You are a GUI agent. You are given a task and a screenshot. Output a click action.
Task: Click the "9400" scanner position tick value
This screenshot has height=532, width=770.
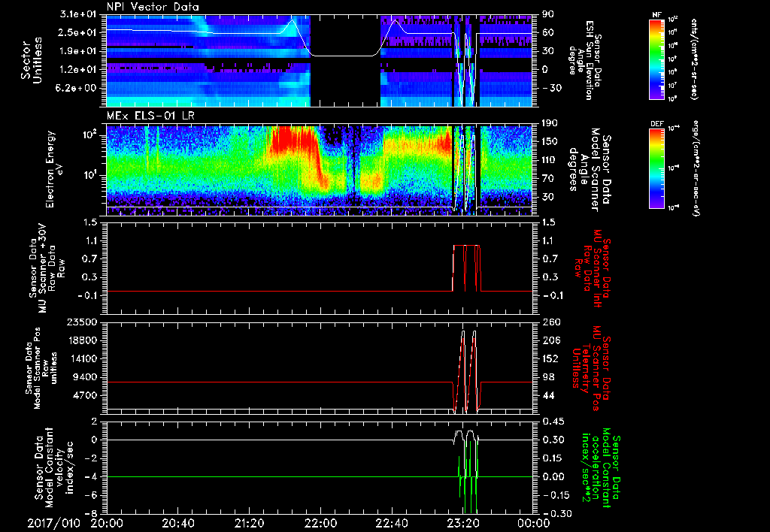click(85, 377)
